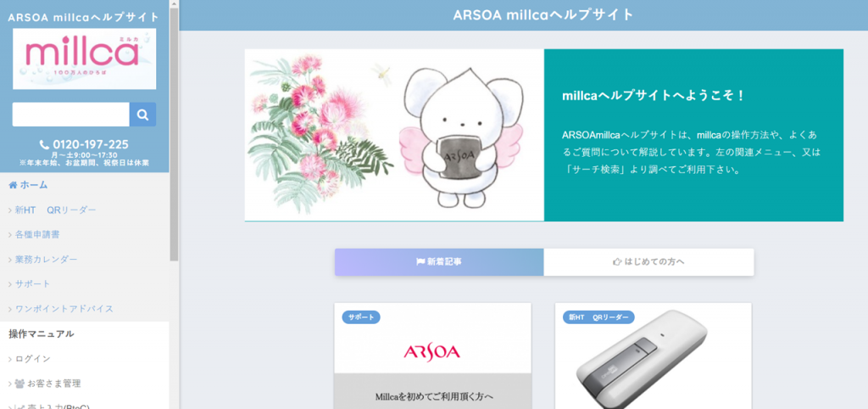Open the サポート sidebar link
Image resolution: width=868 pixels, height=409 pixels.
click(30, 283)
